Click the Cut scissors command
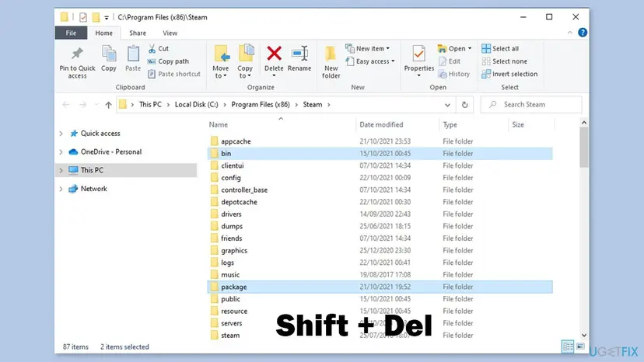The image size is (644, 362). pyautogui.click(x=159, y=48)
